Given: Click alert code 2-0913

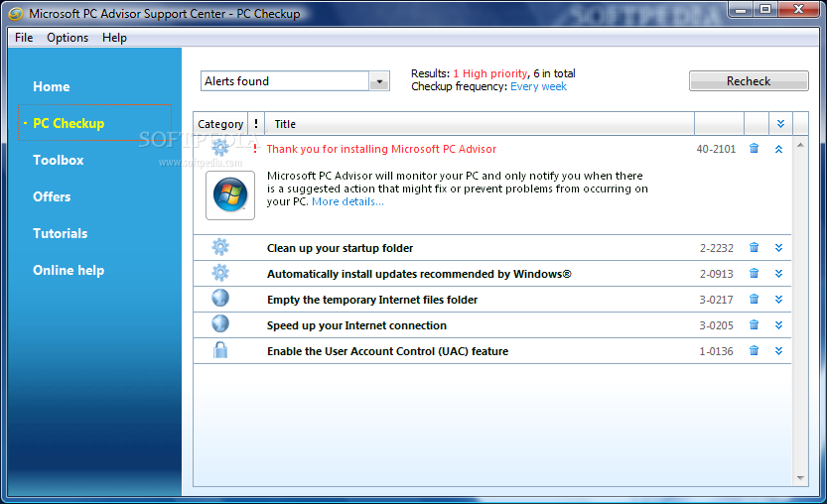Looking at the screenshot, I should 716,274.
